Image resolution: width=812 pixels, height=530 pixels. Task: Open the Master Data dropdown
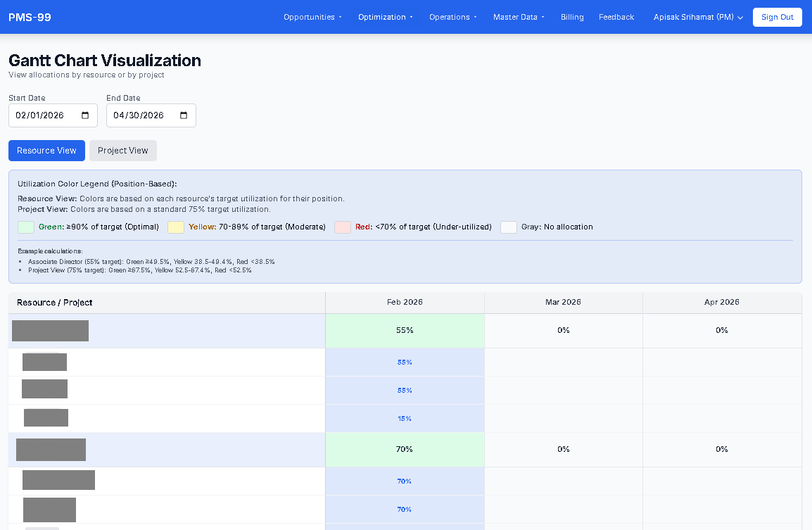[519, 16]
